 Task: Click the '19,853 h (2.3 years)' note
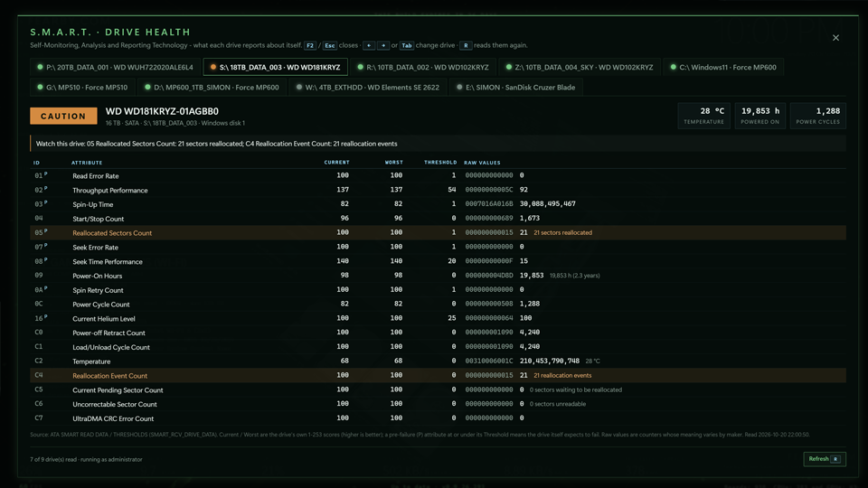(575, 276)
